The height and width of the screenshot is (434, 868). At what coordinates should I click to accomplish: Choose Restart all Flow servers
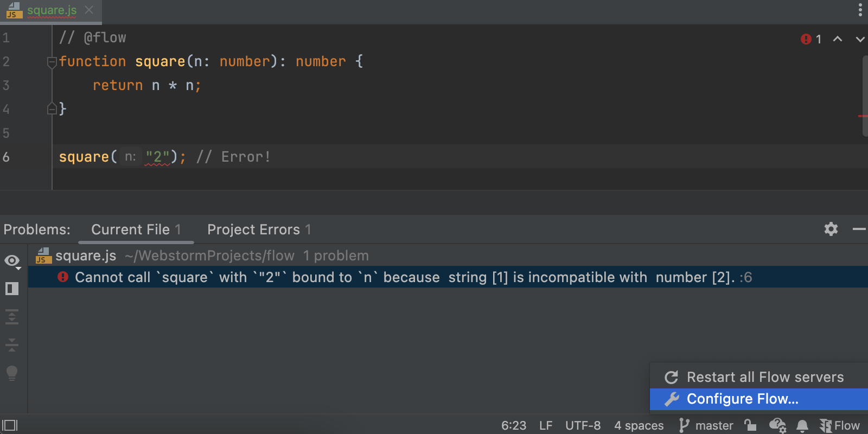[x=765, y=377]
